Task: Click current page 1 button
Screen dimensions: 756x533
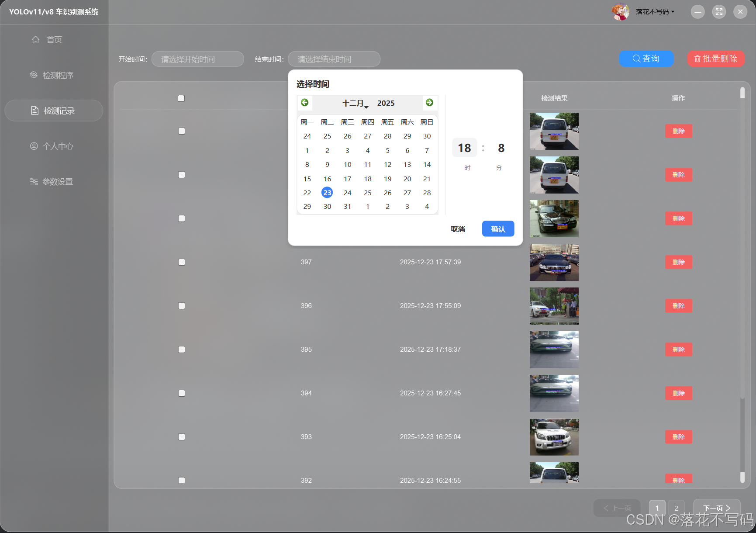Action: (657, 508)
